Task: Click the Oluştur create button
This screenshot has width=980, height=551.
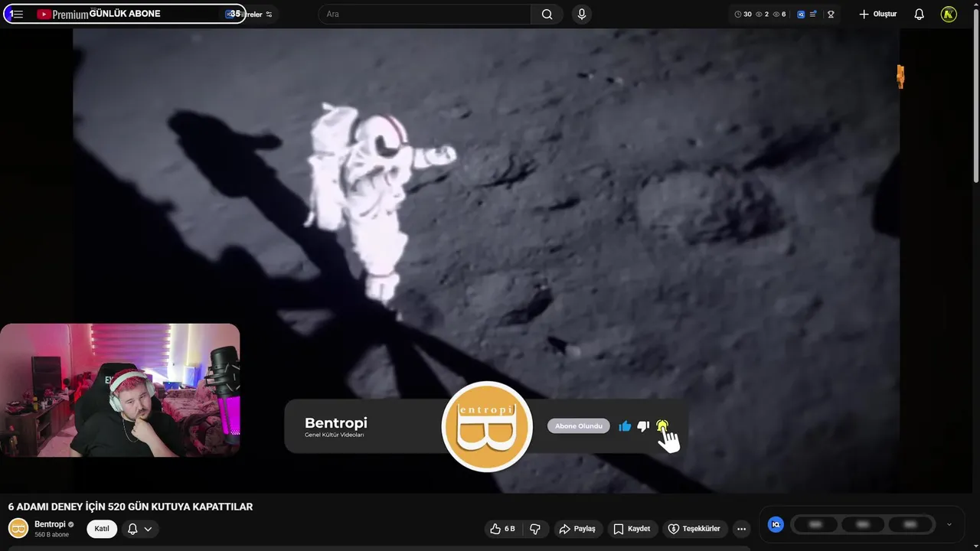Action: pos(877,14)
